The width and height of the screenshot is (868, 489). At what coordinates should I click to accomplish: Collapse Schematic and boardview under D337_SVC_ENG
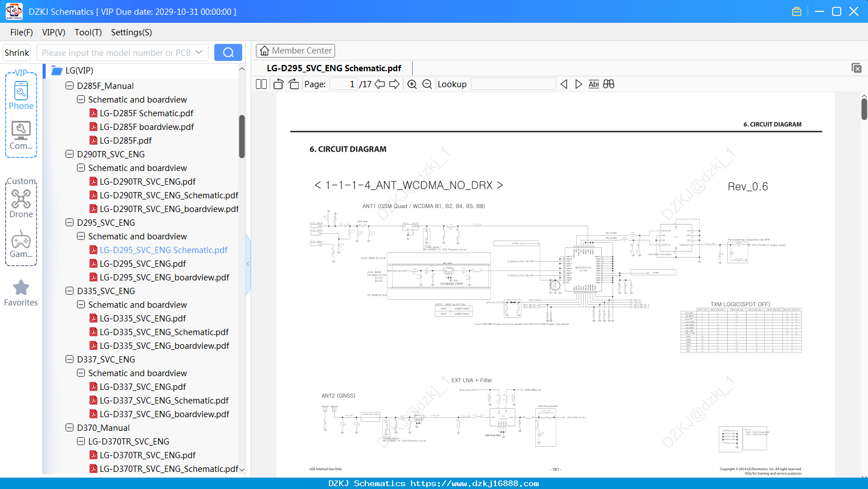point(81,373)
